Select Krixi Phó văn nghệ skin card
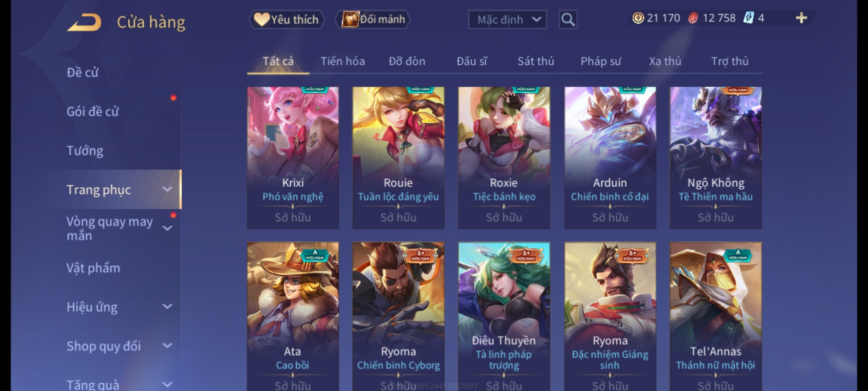The image size is (868, 391). tap(293, 158)
